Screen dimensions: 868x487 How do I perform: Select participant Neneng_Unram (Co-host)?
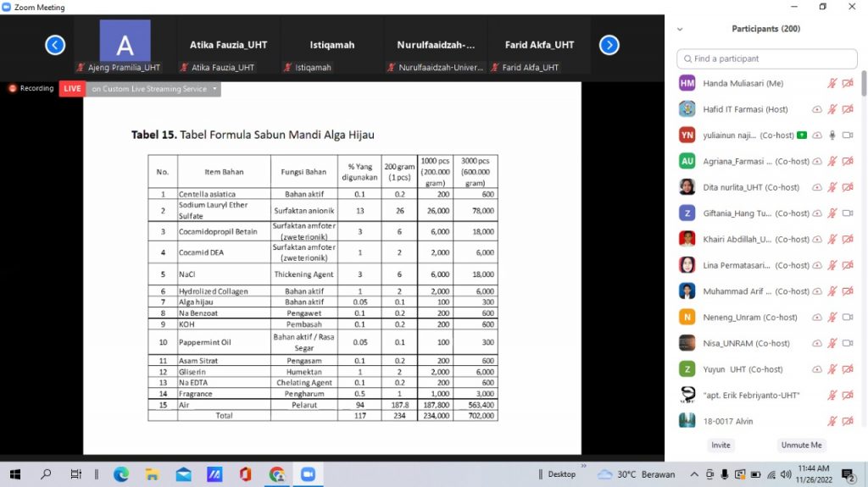point(766,317)
